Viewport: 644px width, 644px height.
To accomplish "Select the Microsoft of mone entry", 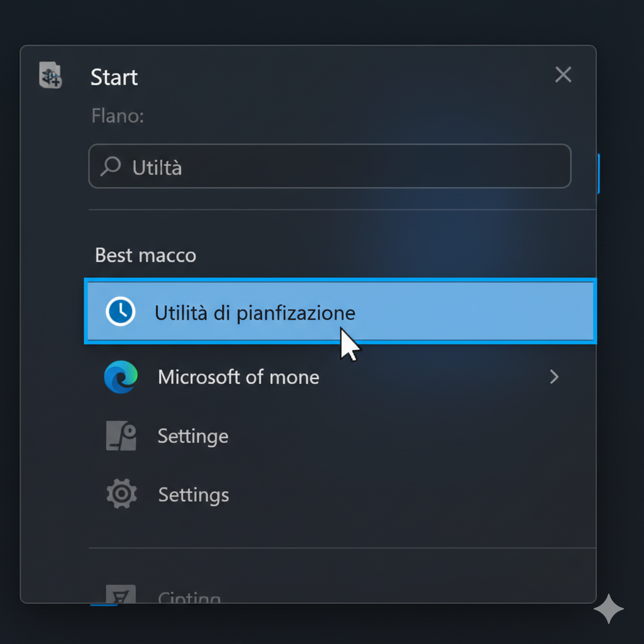I will [x=238, y=377].
